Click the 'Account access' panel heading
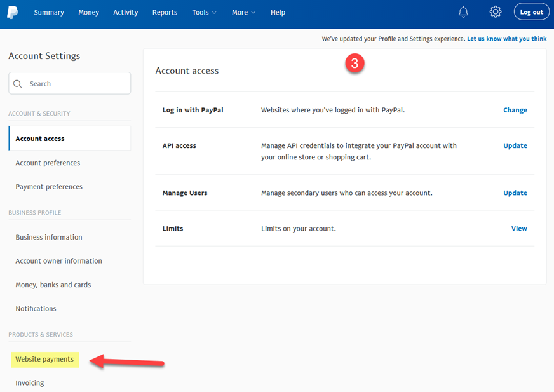This screenshot has height=392, width=554. (187, 71)
